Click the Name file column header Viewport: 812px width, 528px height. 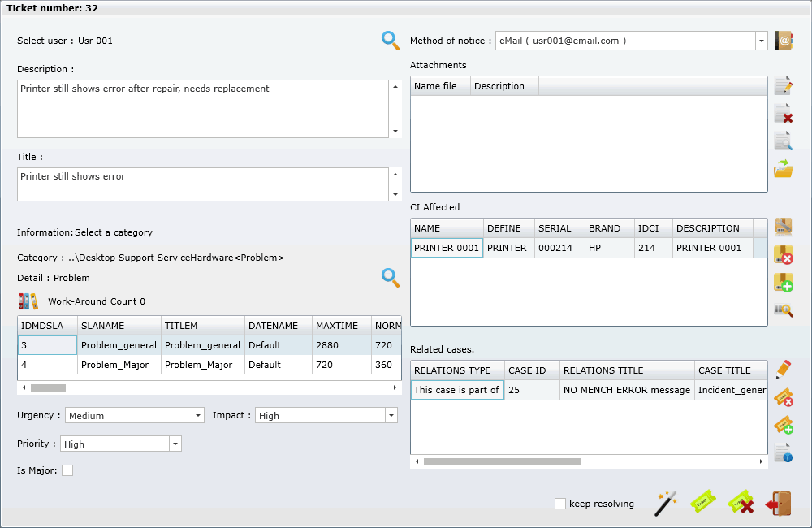point(441,86)
